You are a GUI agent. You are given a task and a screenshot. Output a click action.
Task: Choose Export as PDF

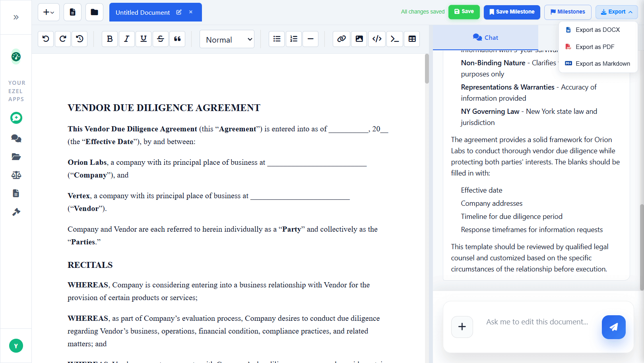594,47
